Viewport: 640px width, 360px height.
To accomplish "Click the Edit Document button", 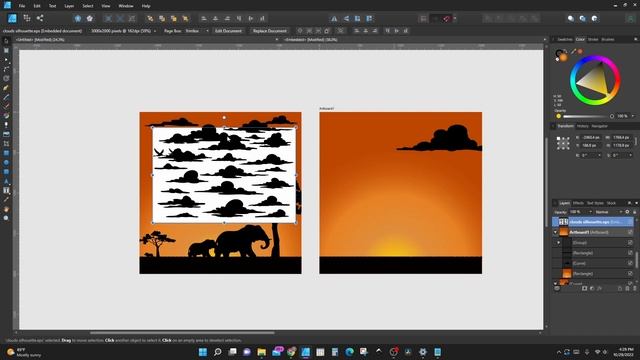I will click(228, 31).
